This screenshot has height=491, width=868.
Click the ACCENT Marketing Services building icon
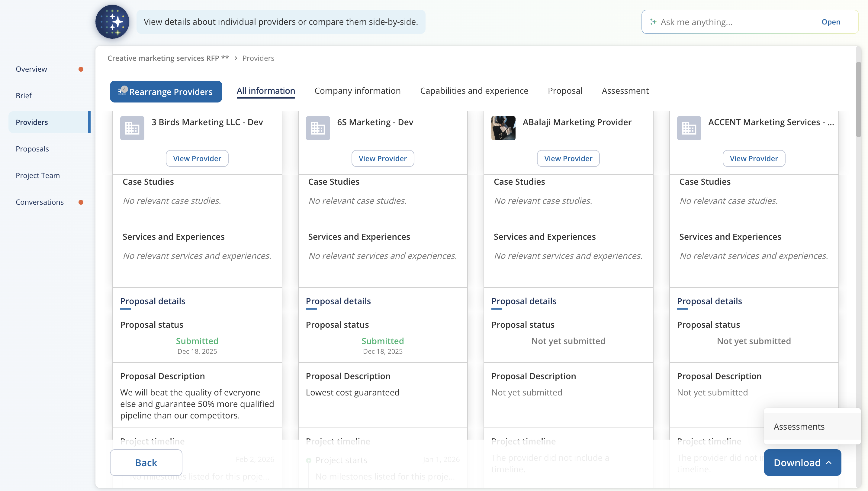689,128
